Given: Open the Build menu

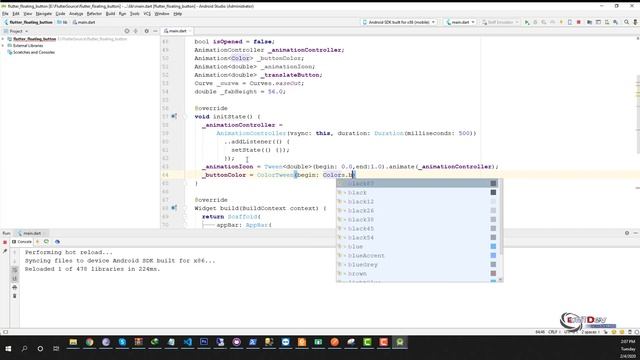Looking at the screenshot, I should tap(110, 14).
